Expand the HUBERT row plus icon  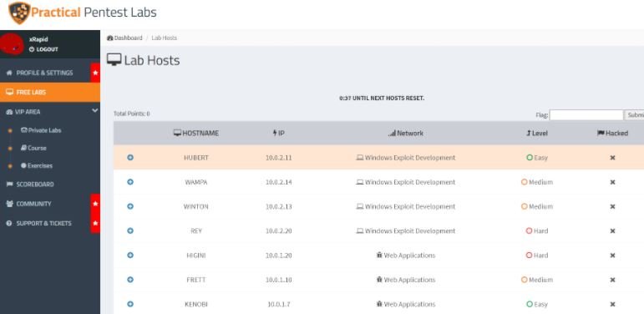pos(130,158)
